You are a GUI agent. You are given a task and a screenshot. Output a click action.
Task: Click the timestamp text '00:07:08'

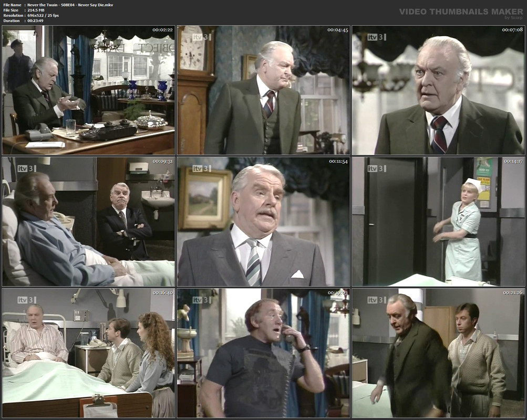(x=512, y=30)
